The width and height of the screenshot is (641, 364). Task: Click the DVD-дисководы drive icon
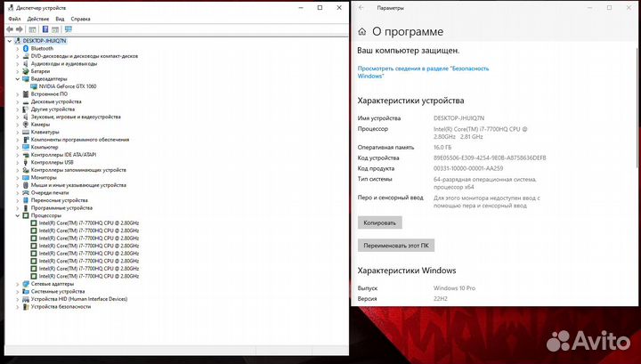[x=26, y=56]
